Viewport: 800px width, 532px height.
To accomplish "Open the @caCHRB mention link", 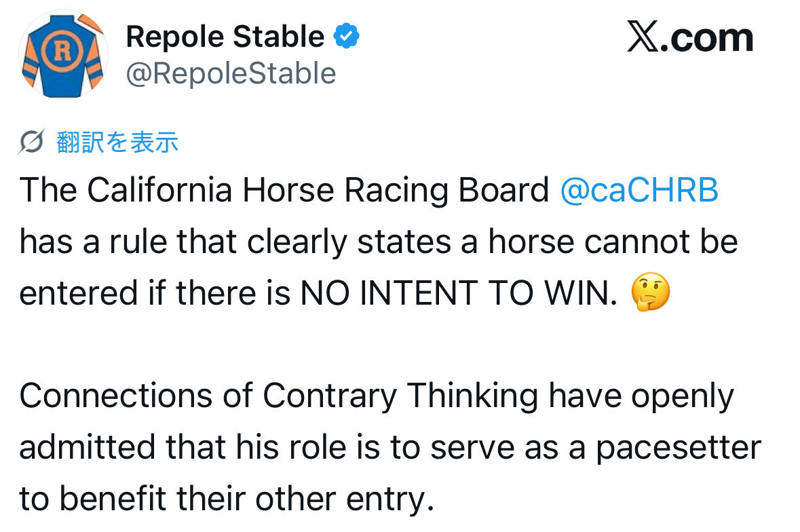I will point(639,191).
